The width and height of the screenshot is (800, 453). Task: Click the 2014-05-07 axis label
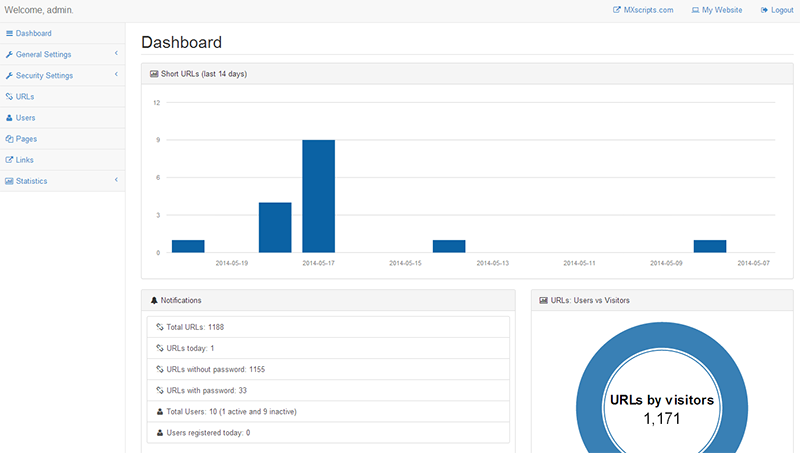tap(754, 263)
